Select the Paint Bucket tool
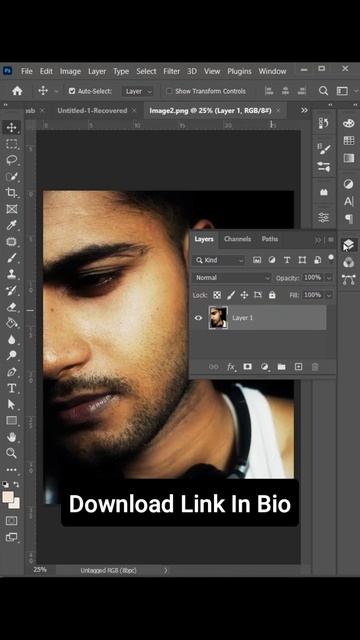Viewport: 360px width, 640px height. tap(11, 323)
